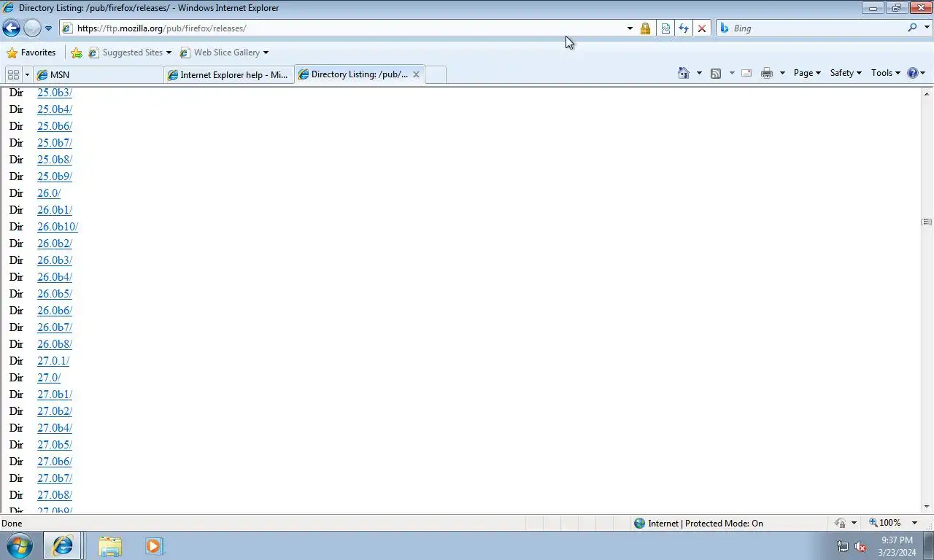Click the address bar URL field
Viewport: 934px width, 560px height.
(x=343, y=28)
